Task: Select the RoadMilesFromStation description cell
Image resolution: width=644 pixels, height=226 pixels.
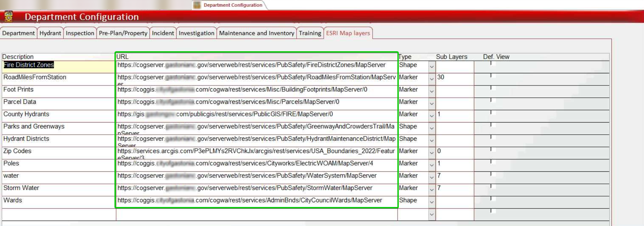Action: pos(59,79)
